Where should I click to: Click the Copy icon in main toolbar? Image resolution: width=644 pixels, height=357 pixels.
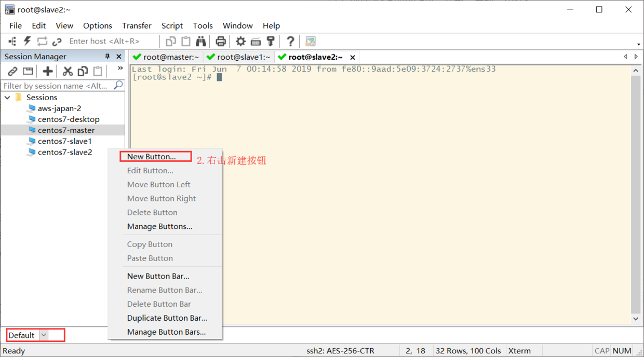point(171,41)
